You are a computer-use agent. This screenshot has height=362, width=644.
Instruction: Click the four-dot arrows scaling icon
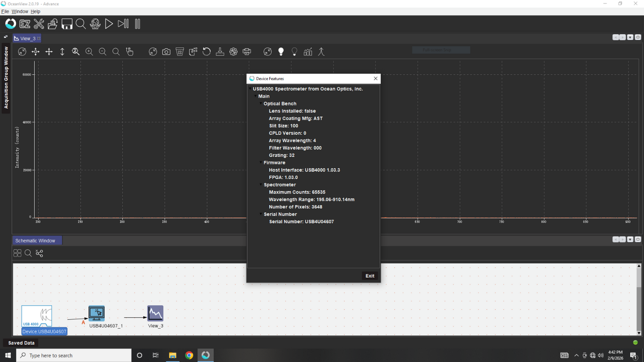[35, 52]
